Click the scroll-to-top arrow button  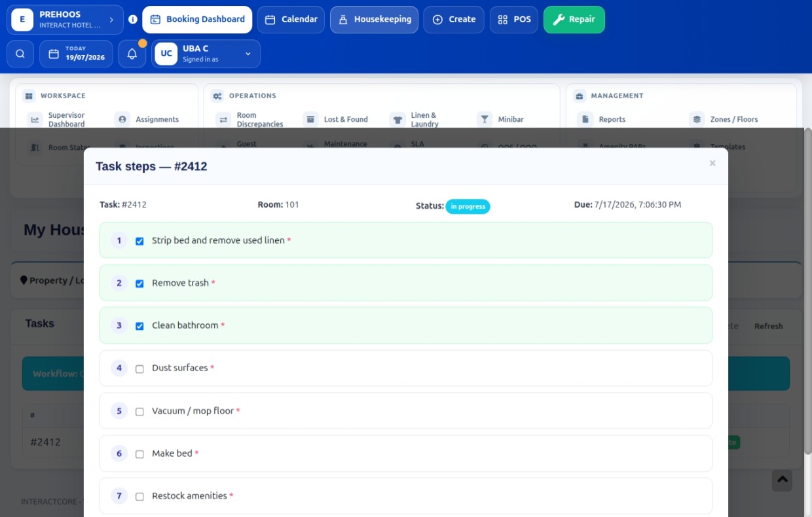coord(782,480)
